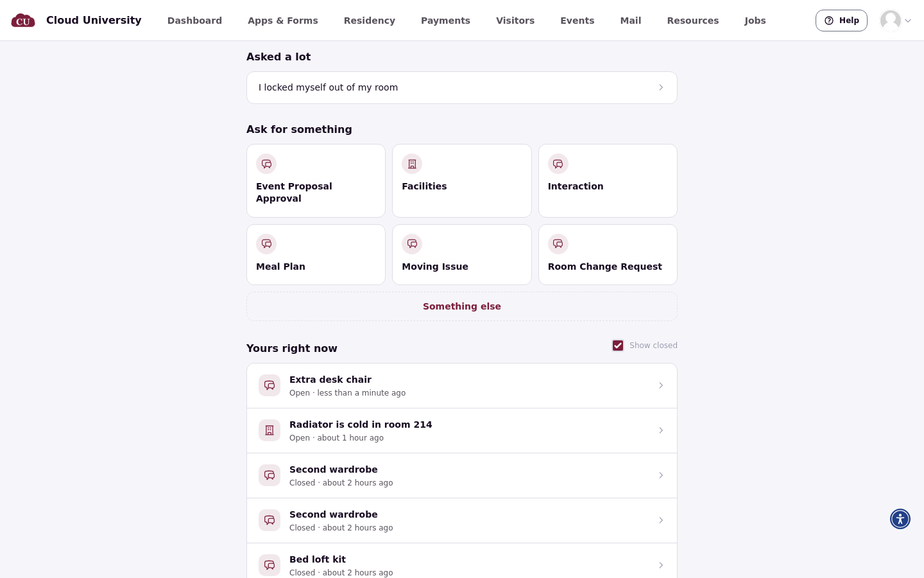Open chevron for I locked myself out row
Image resolution: width=924 pixels, height=578 pixels.
[x=661, y=87]
